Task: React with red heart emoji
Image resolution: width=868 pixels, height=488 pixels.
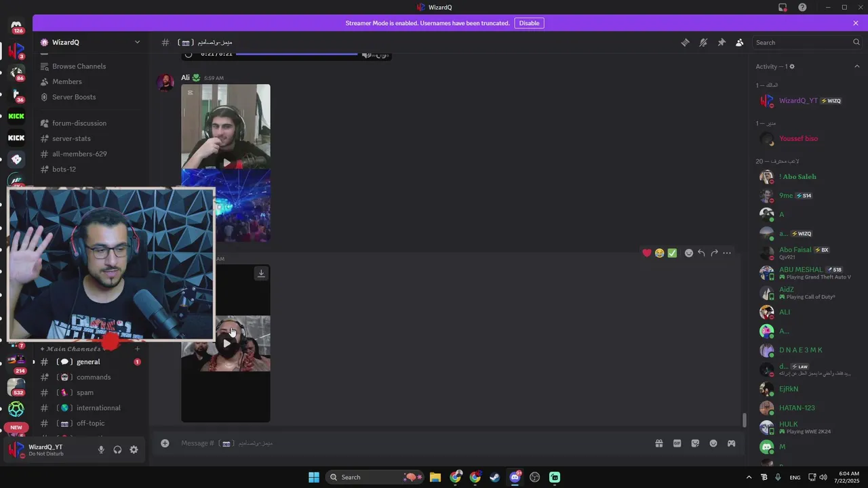Action: click(x=647, y=253)
